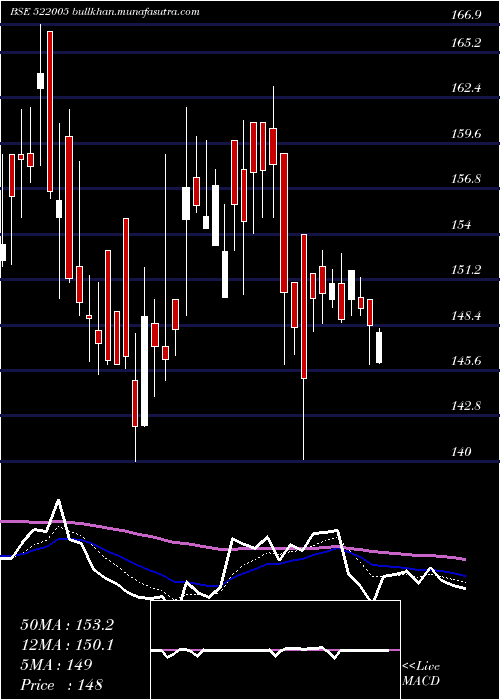Select the 159.6 price level label
Screen dimensions: 500x700
tap(466, 133)
